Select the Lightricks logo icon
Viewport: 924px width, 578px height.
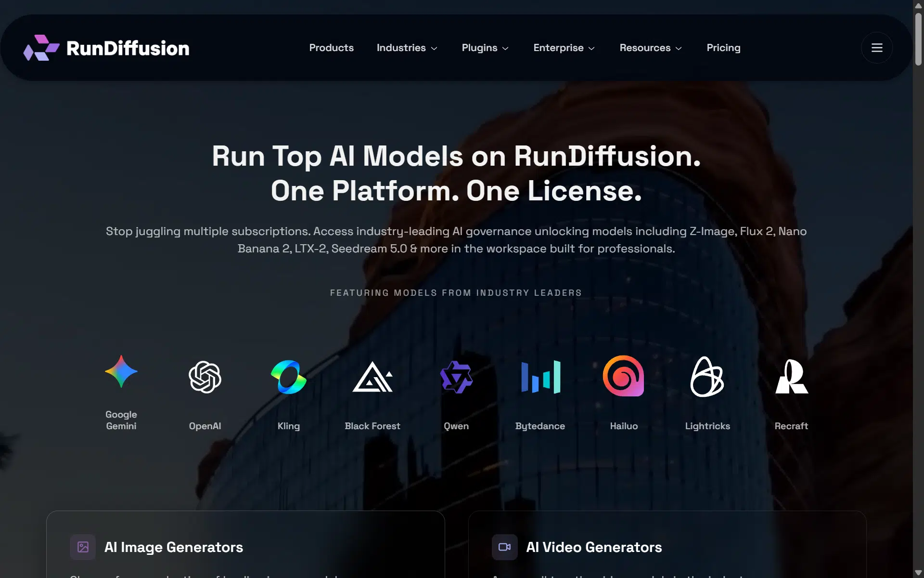point(707,377)
